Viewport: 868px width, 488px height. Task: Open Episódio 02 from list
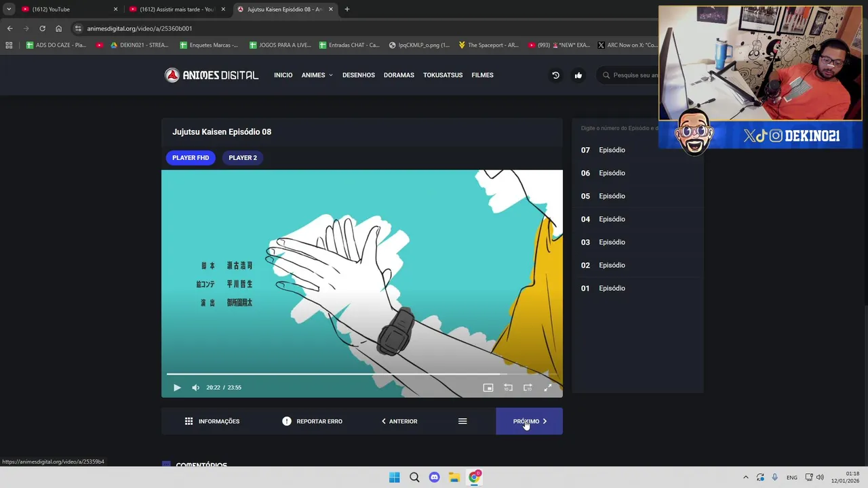tap(637, 265)
